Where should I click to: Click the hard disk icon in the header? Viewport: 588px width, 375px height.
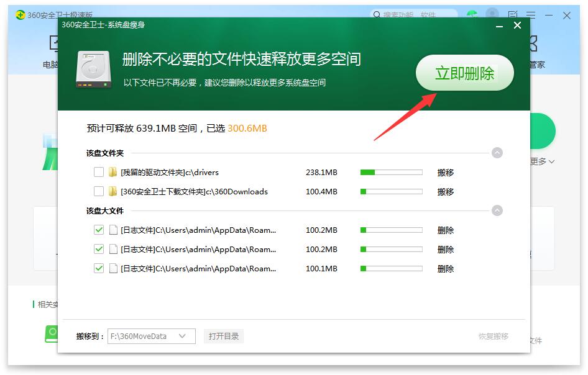94,70
